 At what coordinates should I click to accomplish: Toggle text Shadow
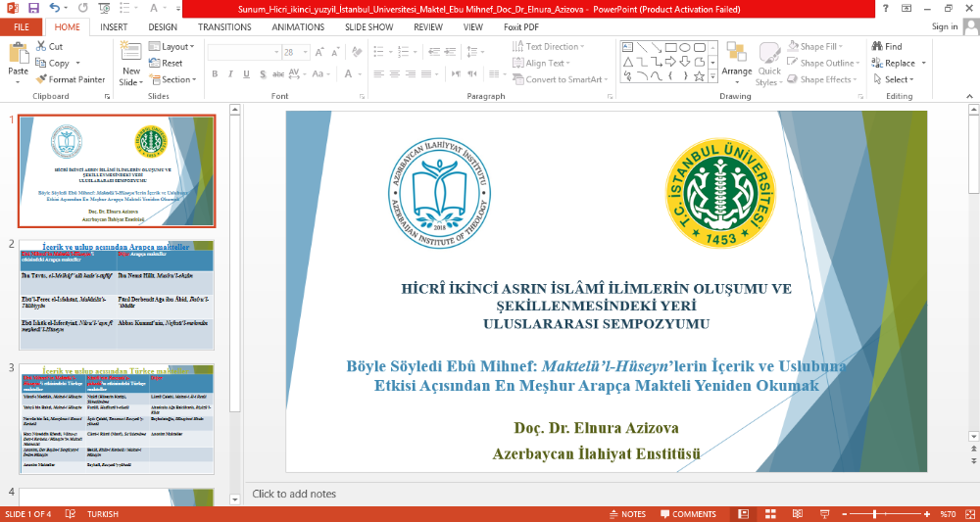tap(263, 73)
